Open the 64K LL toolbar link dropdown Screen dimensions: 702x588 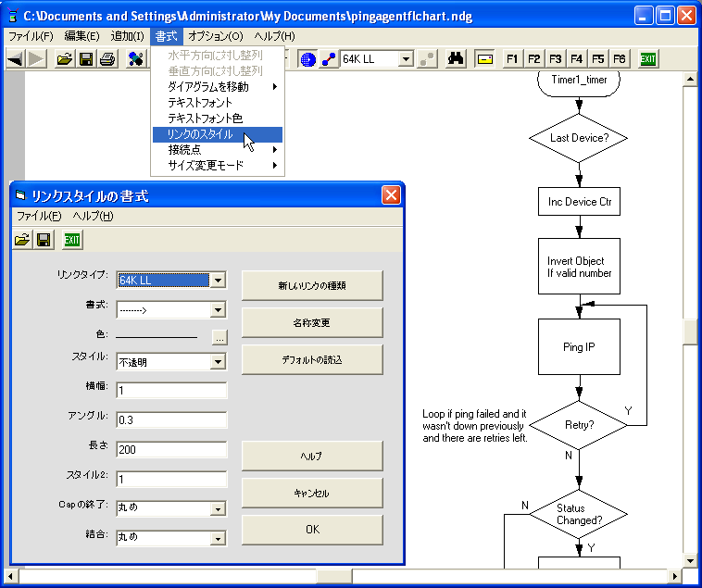click(x=406, y=58)
